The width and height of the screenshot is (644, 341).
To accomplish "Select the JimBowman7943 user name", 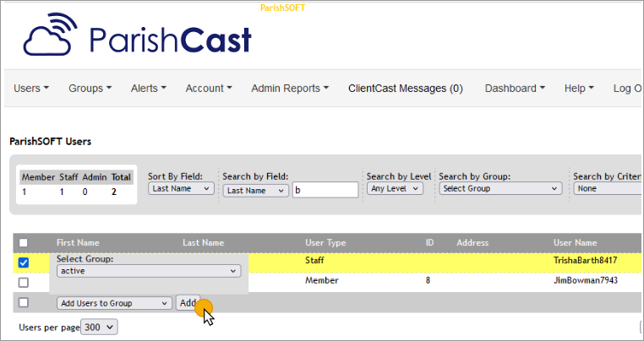I will [586, 280].
